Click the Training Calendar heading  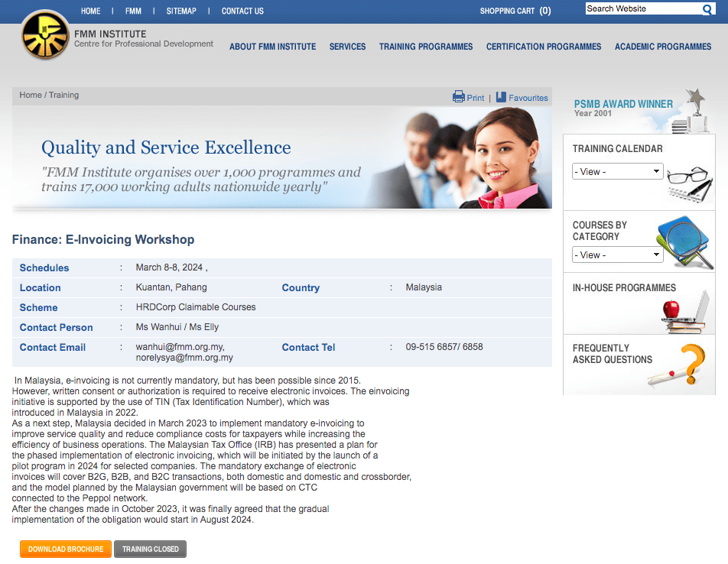pyautogui.click(x=618, y=149)
